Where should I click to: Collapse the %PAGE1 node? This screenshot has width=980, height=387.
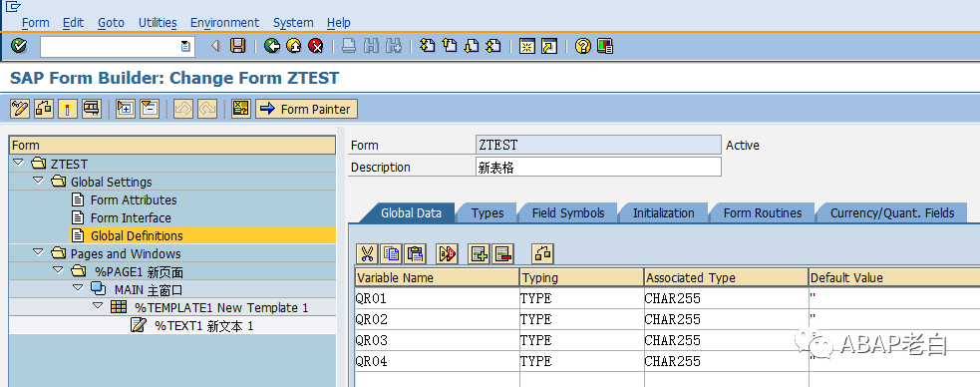click(x=58, y=271)
